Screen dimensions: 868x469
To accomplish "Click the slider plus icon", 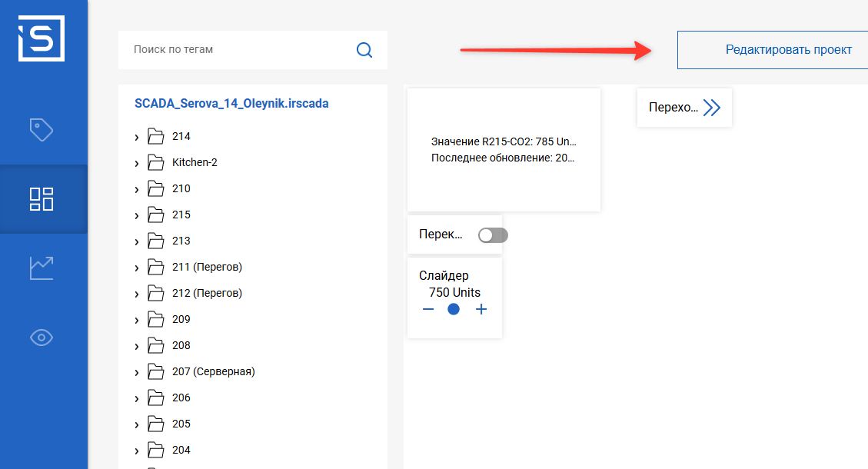I will click(481, 309).
